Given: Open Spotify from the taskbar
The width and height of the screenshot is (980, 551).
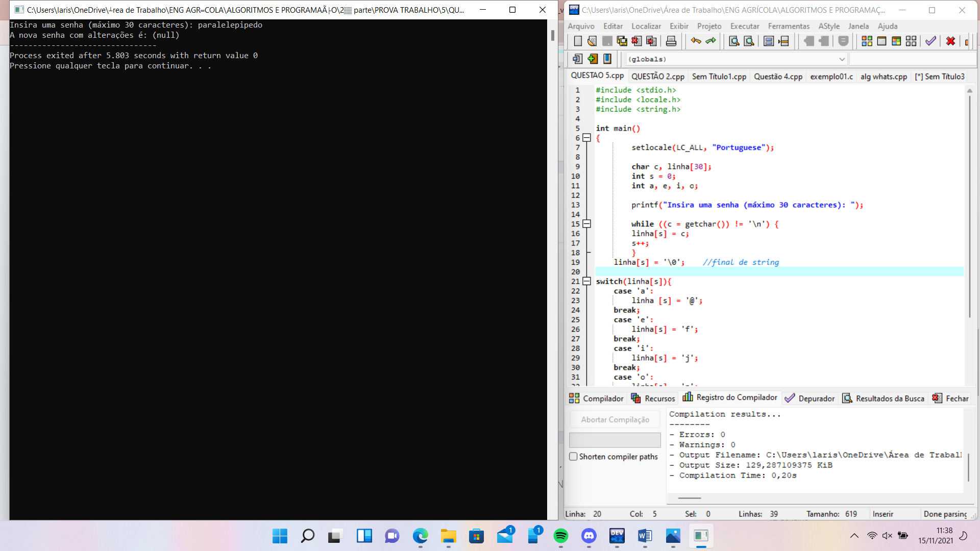Looking at the screenshot, I should (561, 536).
